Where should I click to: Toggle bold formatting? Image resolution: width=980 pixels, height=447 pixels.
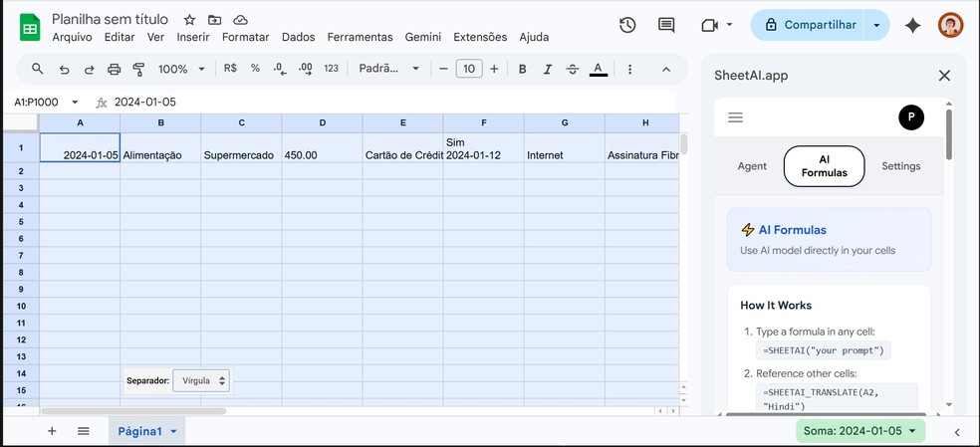coord(523,69)
